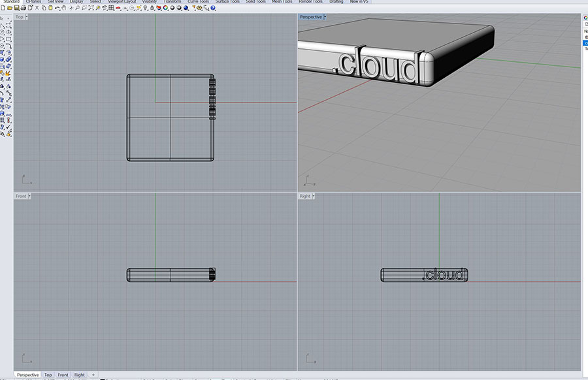Viewport: 588px width, 380px height.
Task: Select the Pan hand tool
Action: click(x=64, y=7)
